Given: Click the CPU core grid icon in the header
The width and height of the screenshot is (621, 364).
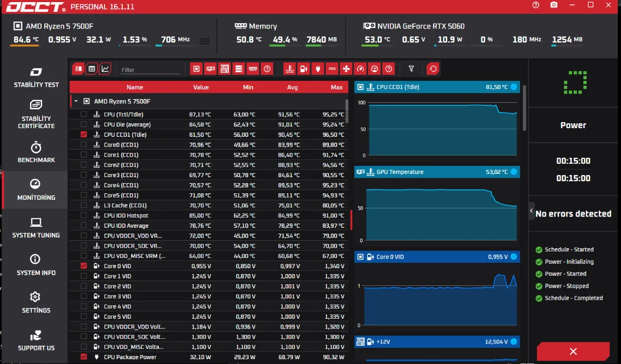Looking at the screenshot, I should [204, 41].
